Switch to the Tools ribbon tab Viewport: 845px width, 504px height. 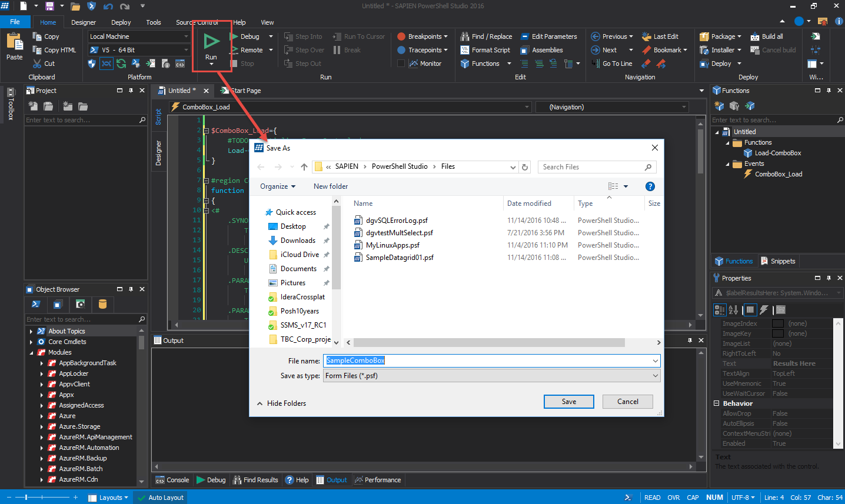click(154, 22)
